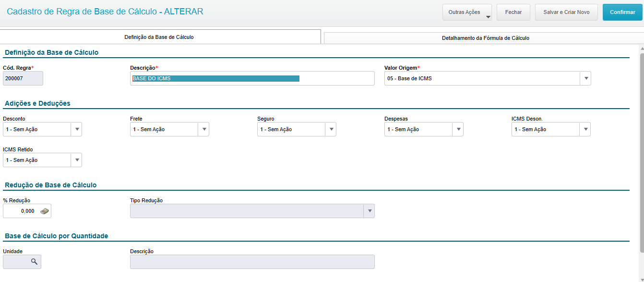The width and height of the screenshot is (644, 282).
Task: Open the Outras Ações menu
Action: coord(467,12)
